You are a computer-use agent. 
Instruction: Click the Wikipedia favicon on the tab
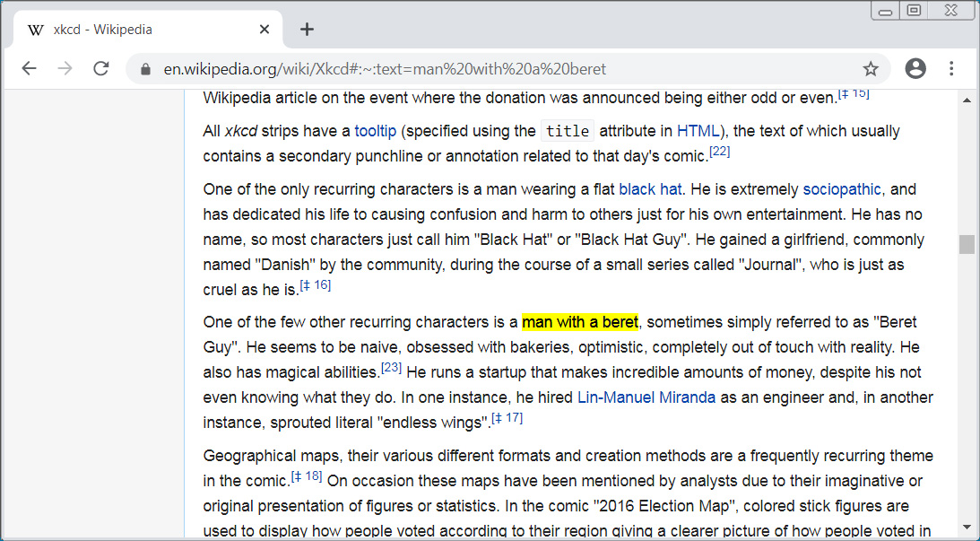point(37,30)
